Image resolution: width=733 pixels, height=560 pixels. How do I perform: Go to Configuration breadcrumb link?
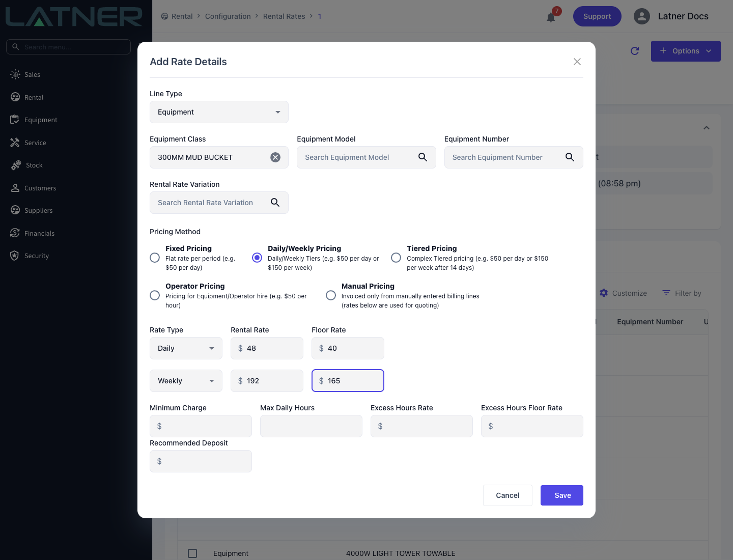pos(228,16)
